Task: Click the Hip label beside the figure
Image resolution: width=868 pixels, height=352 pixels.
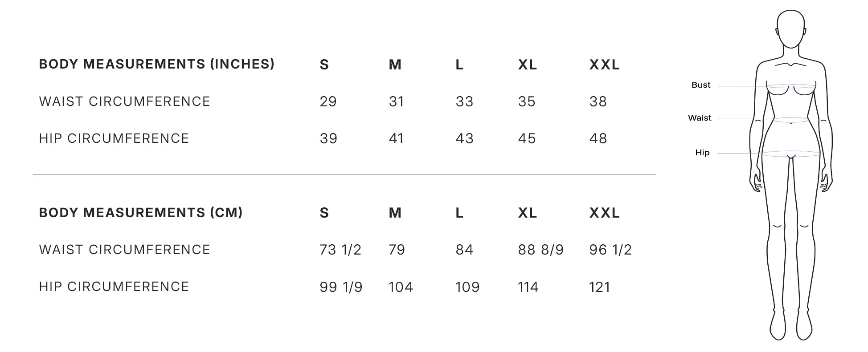Action: [702, 153]
